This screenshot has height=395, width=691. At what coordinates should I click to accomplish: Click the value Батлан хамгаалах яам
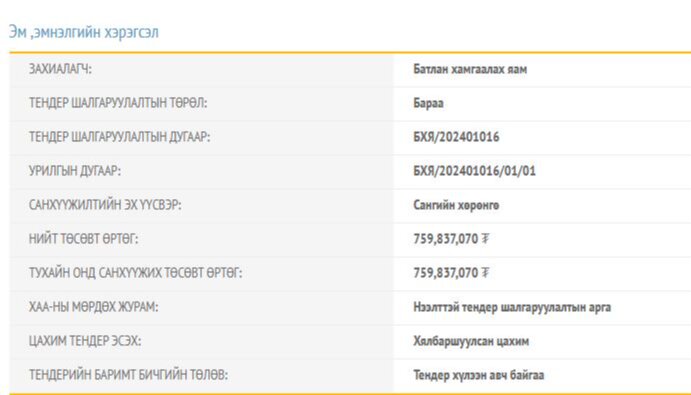(470, 69)
